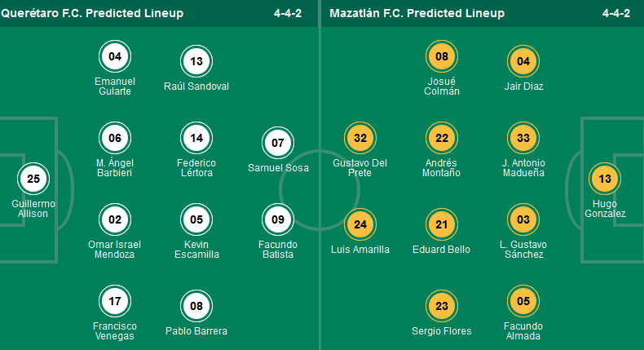The height and width of the screenshot is (350, 644).
Task: Select Luis Amarilla's number 24 badge
Action: click(x=359, y=224)
